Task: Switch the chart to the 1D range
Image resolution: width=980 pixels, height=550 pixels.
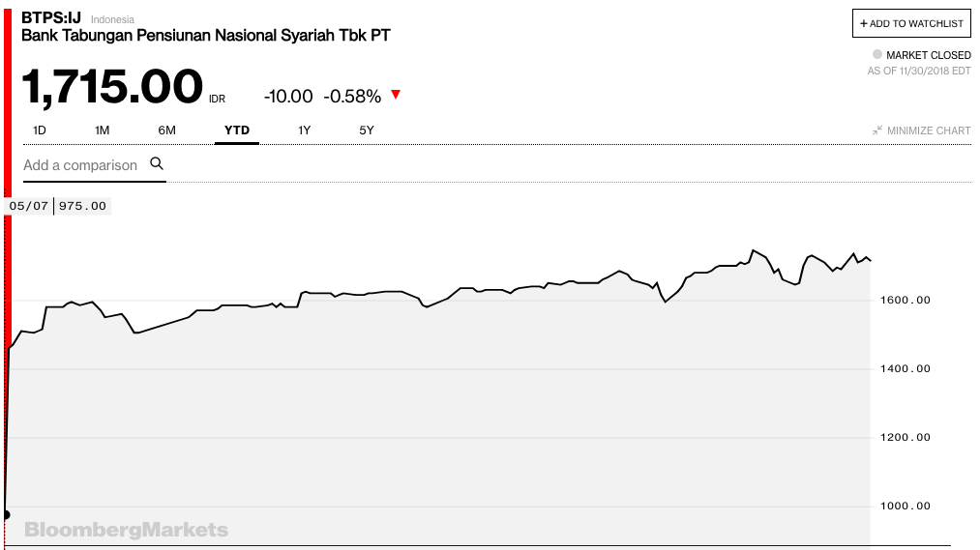Action: (40, 130)
